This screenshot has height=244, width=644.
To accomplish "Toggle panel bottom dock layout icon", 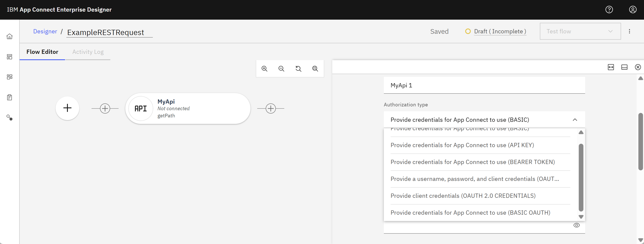I will tap(624, 67).
